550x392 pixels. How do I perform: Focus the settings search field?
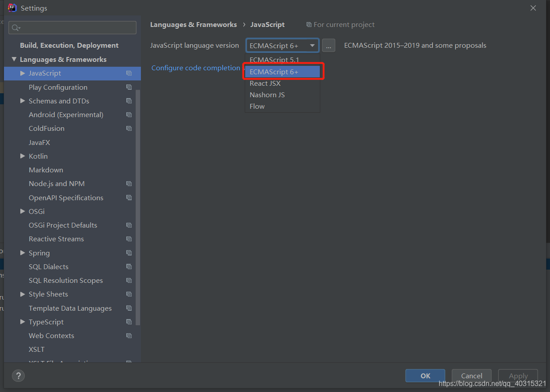pos(72,28)
